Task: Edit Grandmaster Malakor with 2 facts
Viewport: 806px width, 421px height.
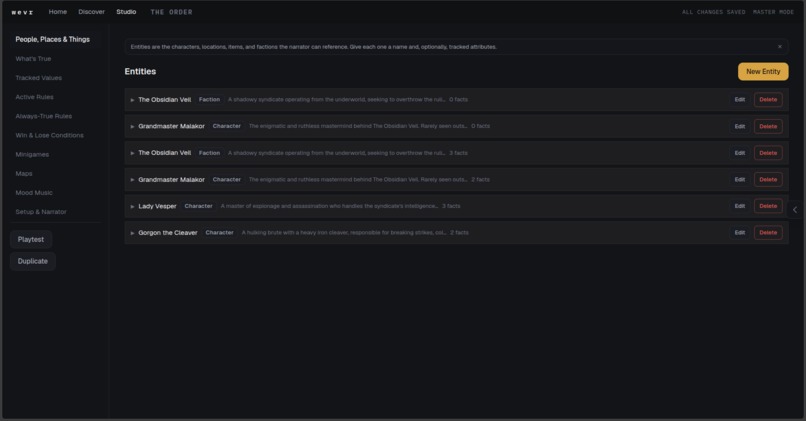Action: [x=739, y=180]
